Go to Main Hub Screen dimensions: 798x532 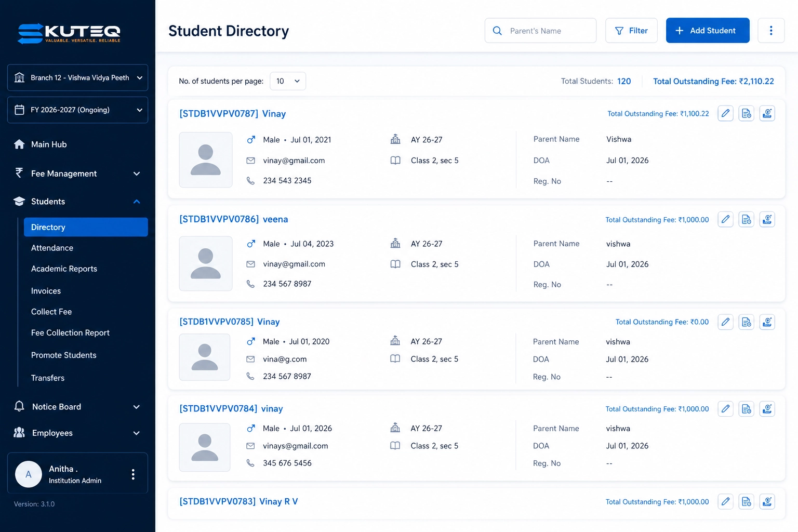tap(49, 144)
